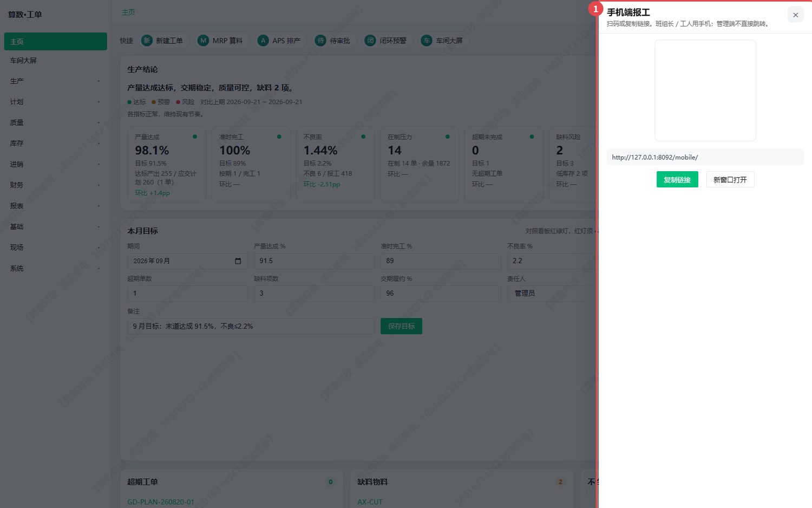
Task: Expand the 生产 sidebar menu
Action: click(55, 81)
